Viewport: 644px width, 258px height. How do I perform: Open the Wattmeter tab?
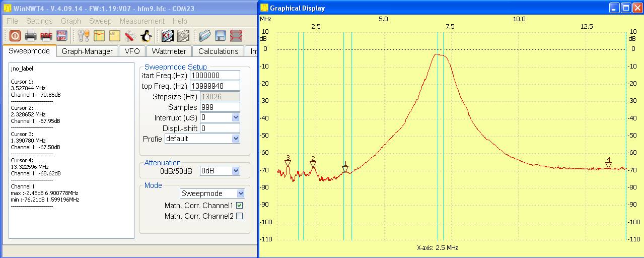pyautogui.click(x=169, y=51)
